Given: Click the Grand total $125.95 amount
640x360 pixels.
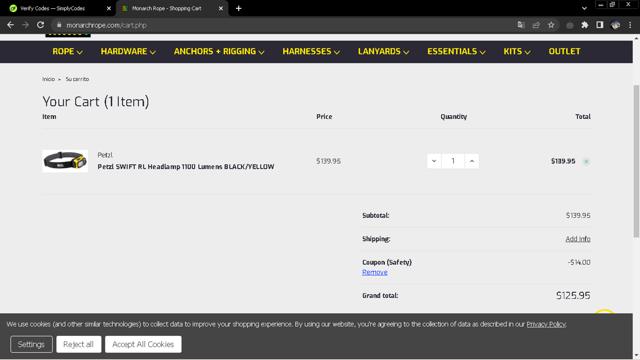Looking at the screenshot, I should pyautogui.click(x=573, y=295).
